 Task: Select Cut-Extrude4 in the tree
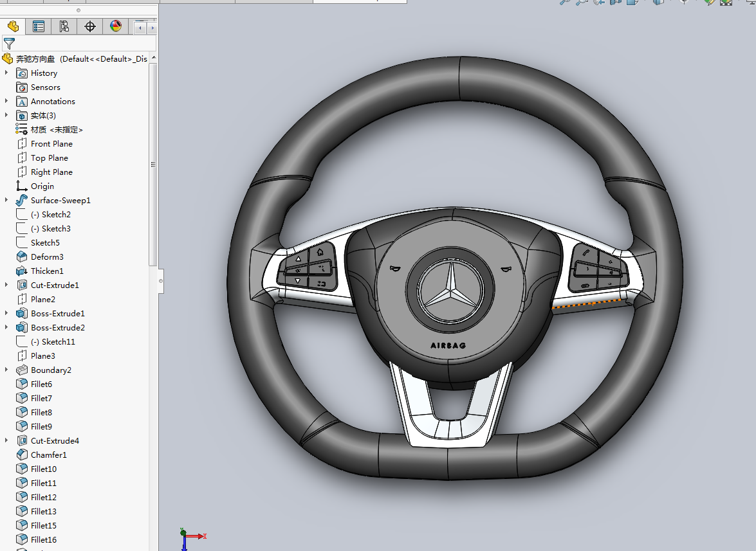(55, 440)
